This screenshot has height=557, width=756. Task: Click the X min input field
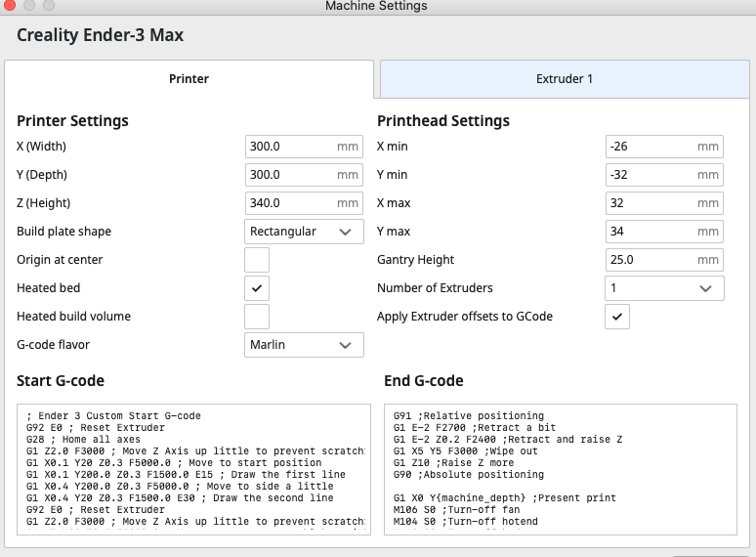coord(664,147)
